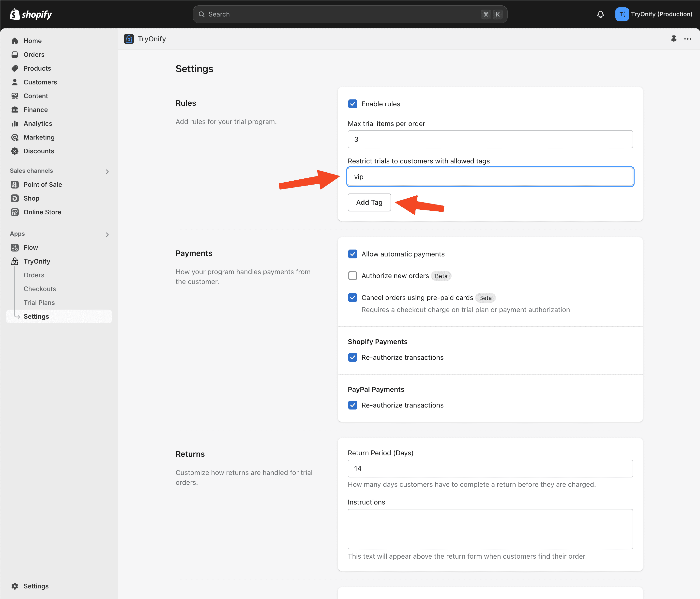The image size is (700, 599).
Task: Expand the Sales channels chevron
Action: point(107,172)
